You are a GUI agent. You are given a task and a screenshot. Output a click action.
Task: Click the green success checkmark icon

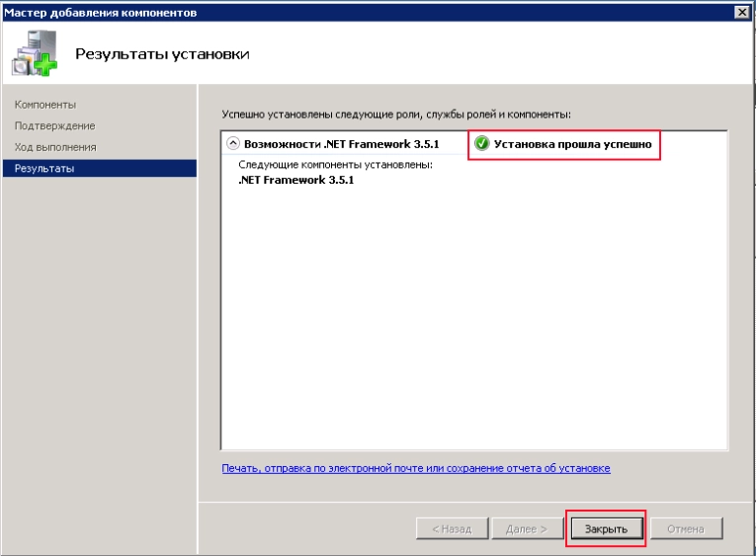click(481, 143)
